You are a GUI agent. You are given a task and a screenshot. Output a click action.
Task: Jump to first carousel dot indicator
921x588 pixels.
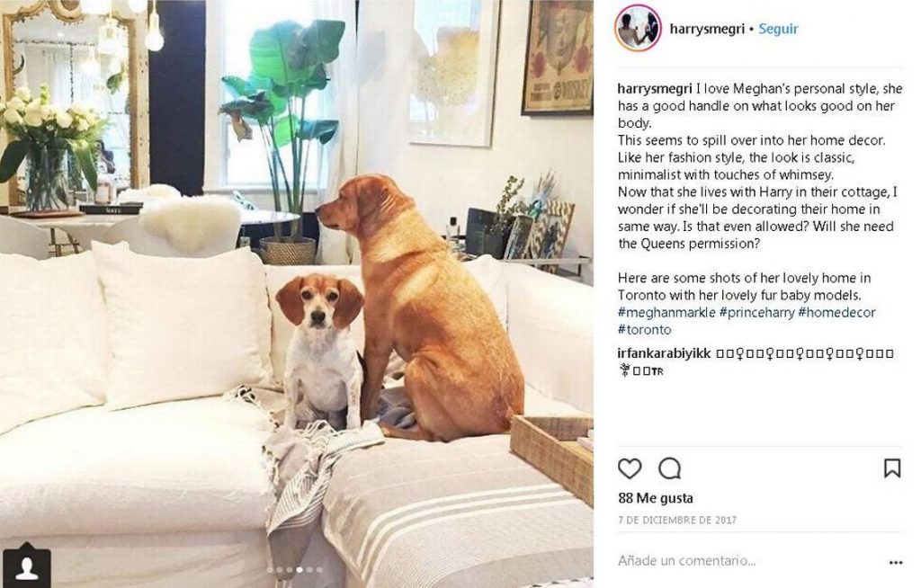click(x=270, y=570)
